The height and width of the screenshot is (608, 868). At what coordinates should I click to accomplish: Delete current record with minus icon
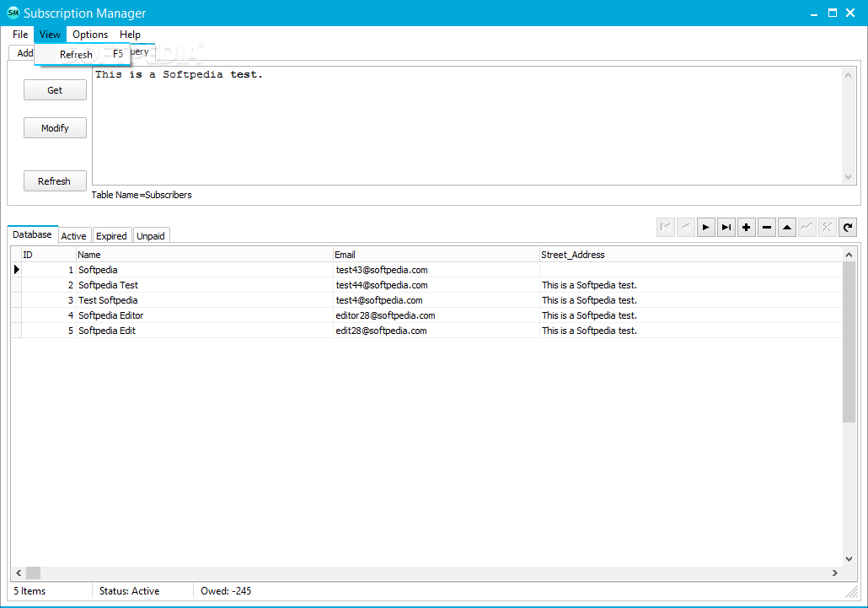tap(767, 227)
